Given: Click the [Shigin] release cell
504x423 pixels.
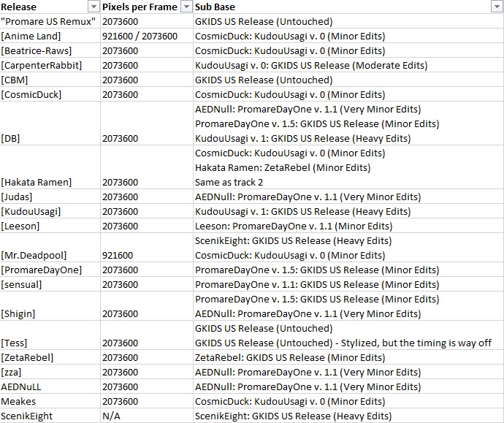Looking at the screenshot, I should (x=50, y=306).
